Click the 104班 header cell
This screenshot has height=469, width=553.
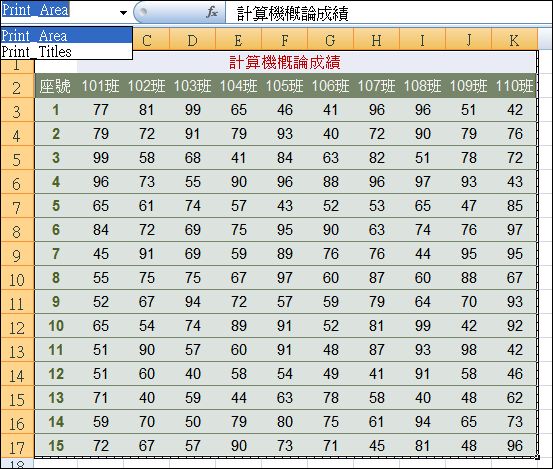tap(238, 86)
